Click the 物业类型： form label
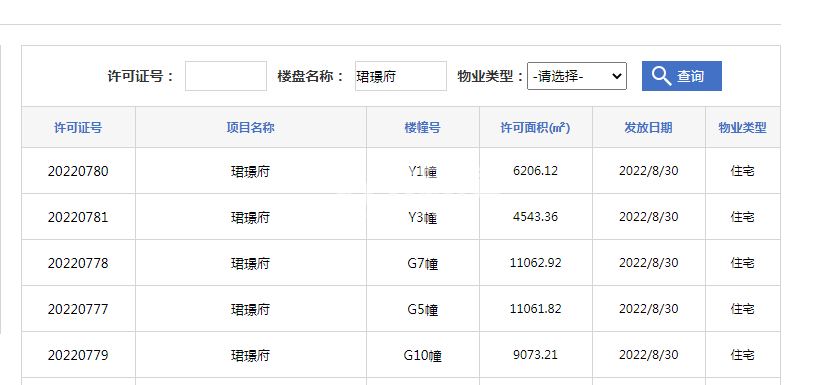 point(490,76)
